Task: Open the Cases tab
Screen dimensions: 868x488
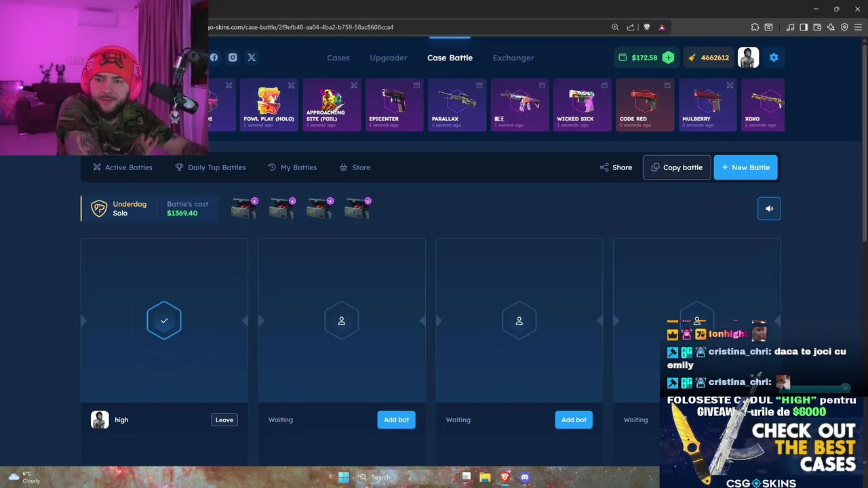Action: point(338,58)
